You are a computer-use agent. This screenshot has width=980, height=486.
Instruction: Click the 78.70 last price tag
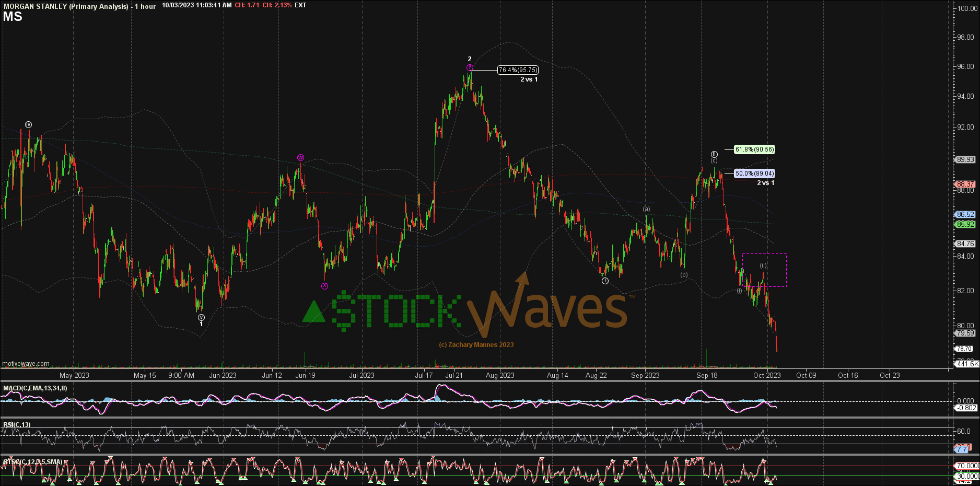[964, 349]
